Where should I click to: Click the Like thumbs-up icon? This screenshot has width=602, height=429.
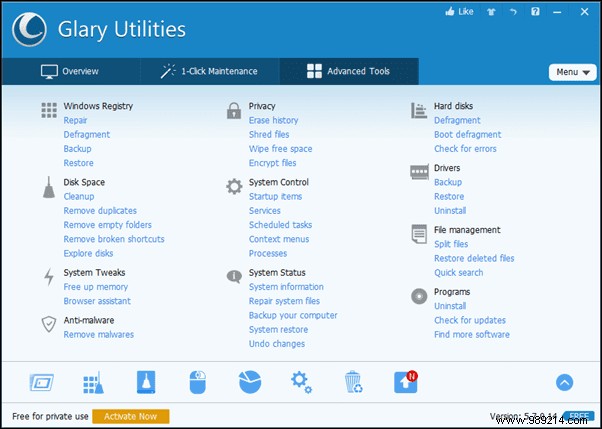click(x=450, y=12)
